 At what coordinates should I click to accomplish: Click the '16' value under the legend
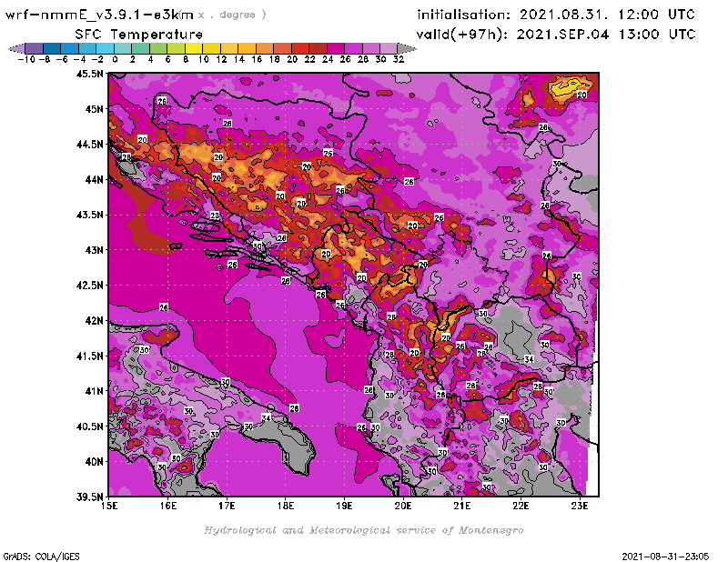(257, 59)
